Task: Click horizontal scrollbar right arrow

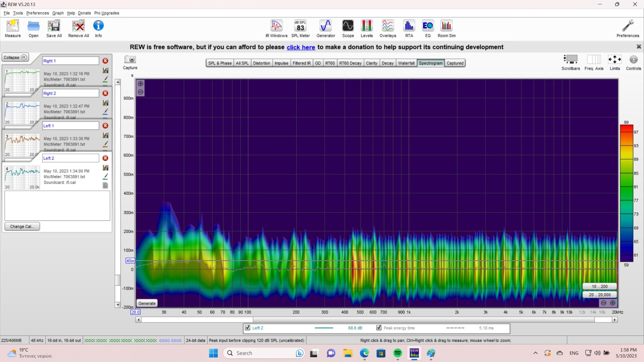Action: [615, 320]
